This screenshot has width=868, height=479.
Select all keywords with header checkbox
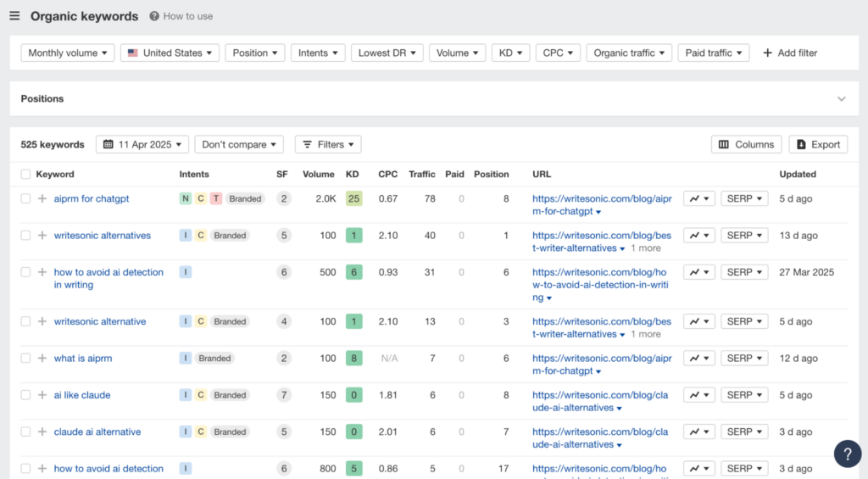(25, 174)
